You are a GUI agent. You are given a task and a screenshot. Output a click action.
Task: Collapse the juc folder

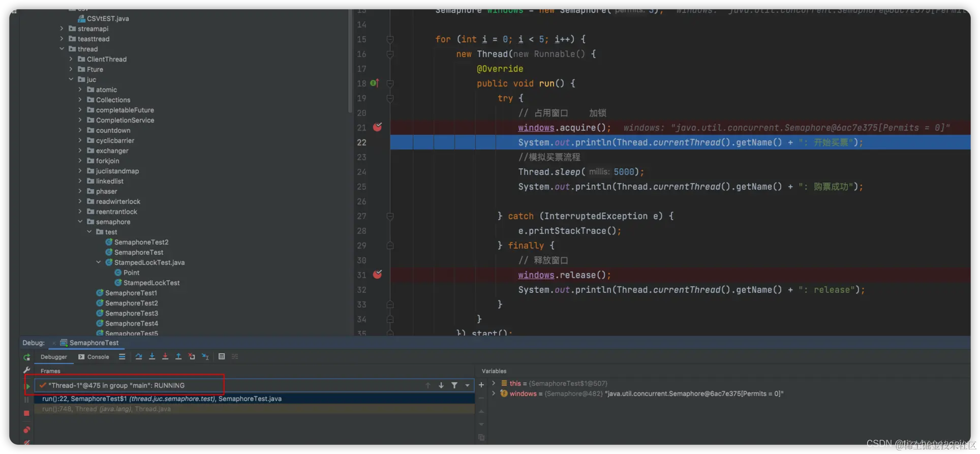71,80
